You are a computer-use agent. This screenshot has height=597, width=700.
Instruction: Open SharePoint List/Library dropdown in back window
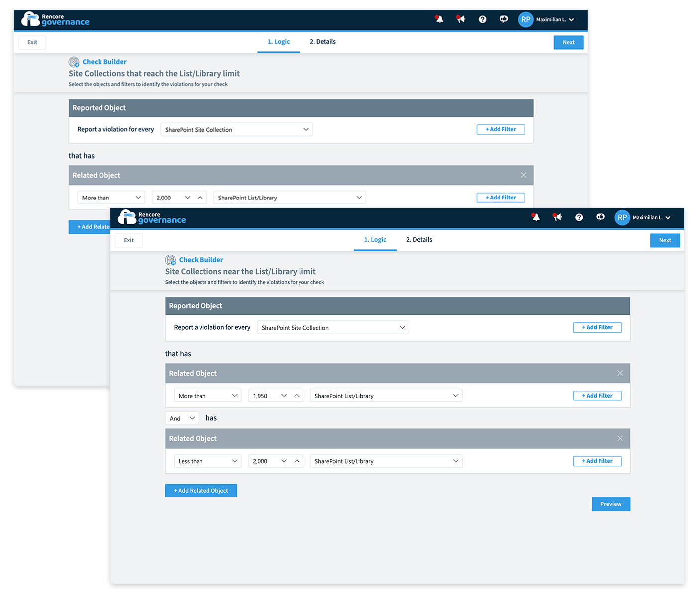coord(290,198)
